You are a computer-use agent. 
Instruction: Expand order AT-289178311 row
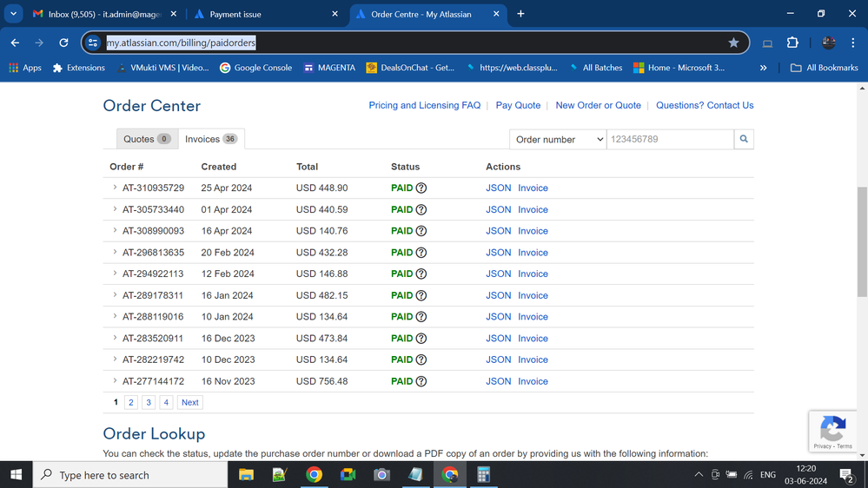pyautogui.click(x=116, y=295)
